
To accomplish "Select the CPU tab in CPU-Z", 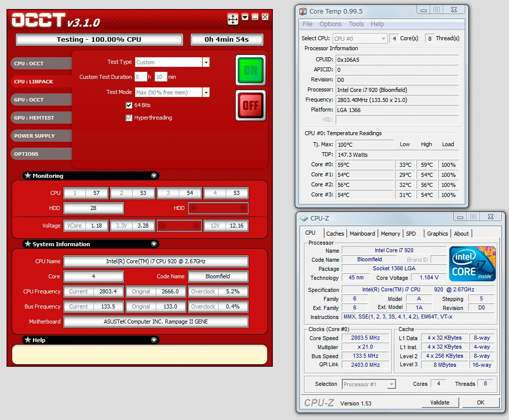I will 311,233.
